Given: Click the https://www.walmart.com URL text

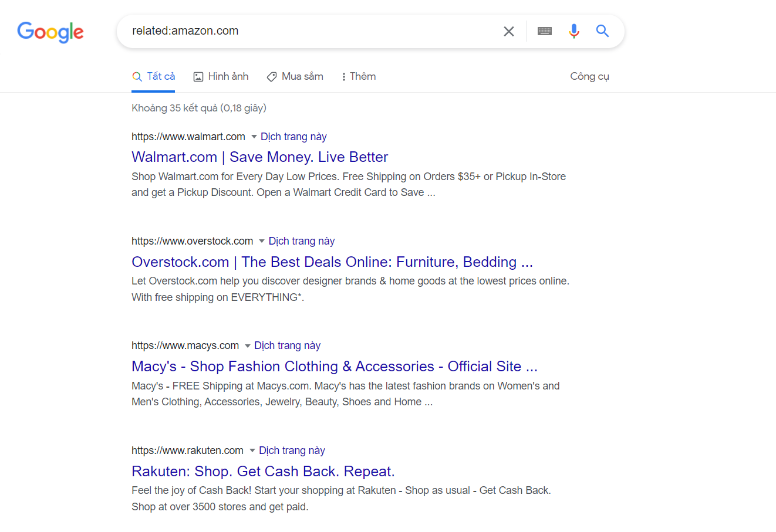Looking at the screenshot, I should (188, 137).
